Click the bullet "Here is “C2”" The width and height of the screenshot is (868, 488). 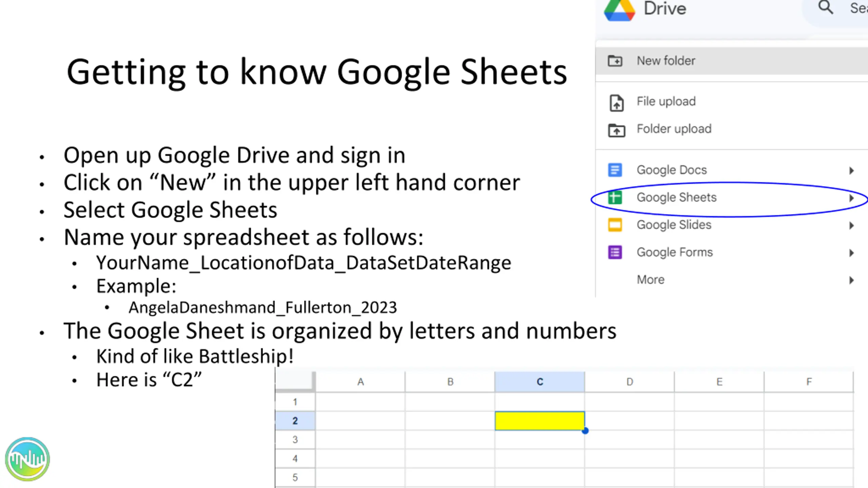click(149, 380)
